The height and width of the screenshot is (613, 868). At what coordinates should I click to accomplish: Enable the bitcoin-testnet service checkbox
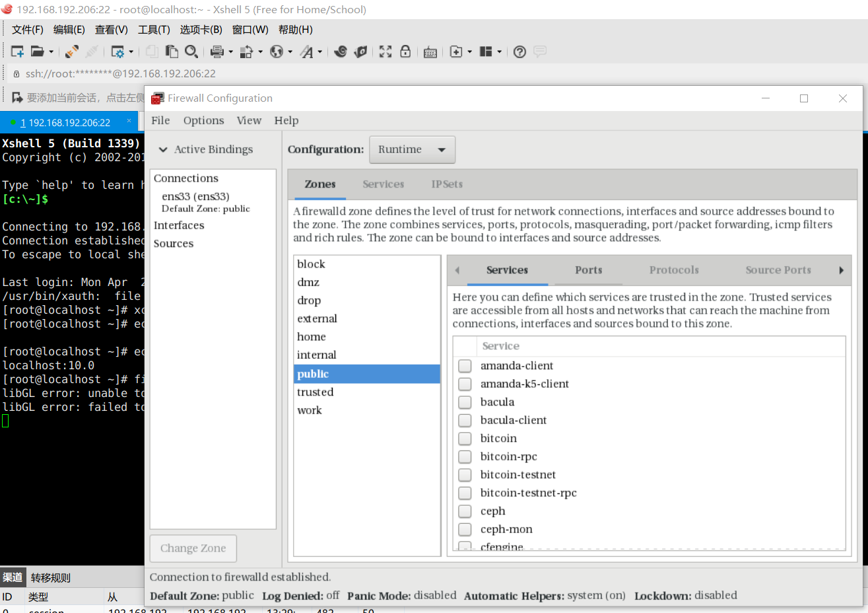pos(465,475)
